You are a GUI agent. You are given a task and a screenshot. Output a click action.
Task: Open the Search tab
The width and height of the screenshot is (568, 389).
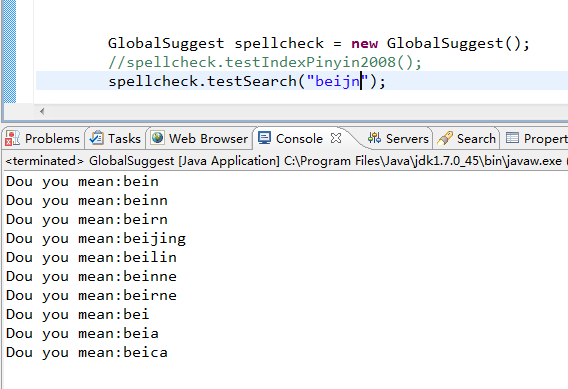[x=467, y=139]
